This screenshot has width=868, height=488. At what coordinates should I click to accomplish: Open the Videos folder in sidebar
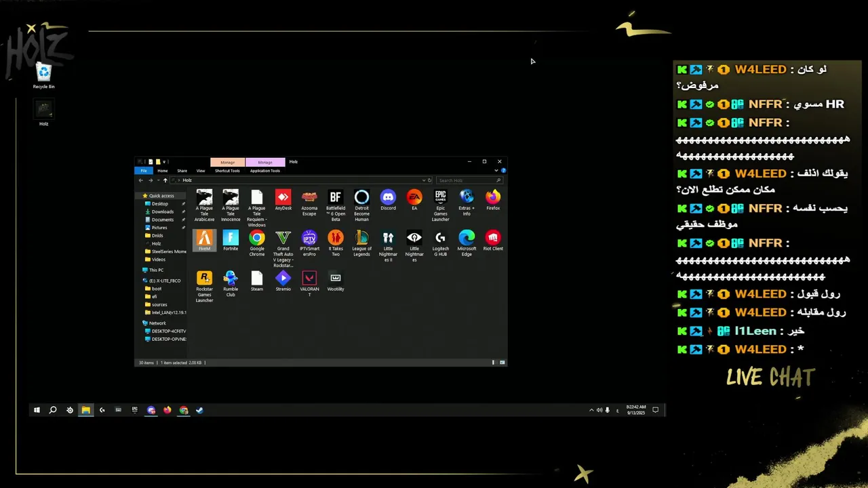158,260
